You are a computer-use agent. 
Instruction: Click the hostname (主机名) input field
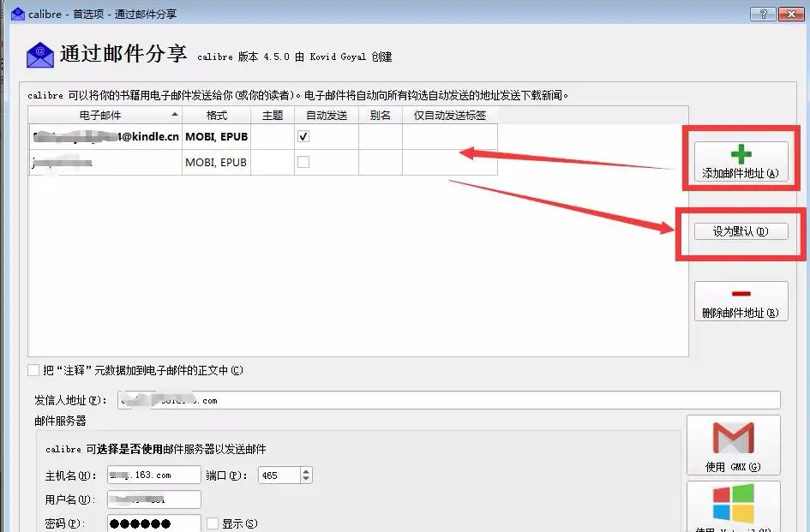(154, 475)
